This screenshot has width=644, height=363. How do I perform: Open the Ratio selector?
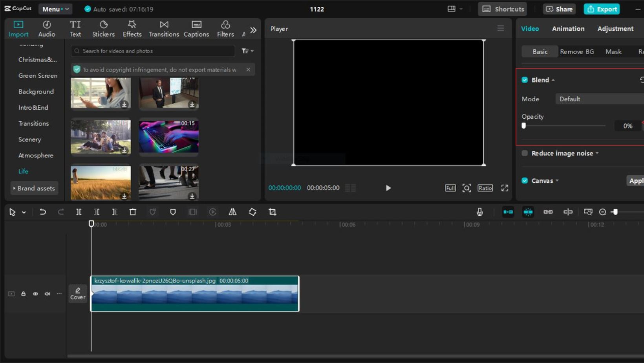click(485, 188)
